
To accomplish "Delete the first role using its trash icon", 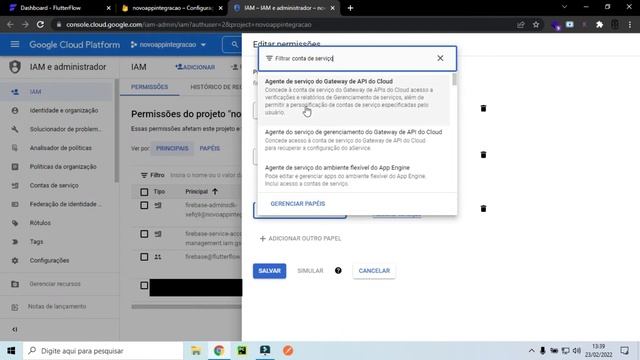I will point(483,108).
